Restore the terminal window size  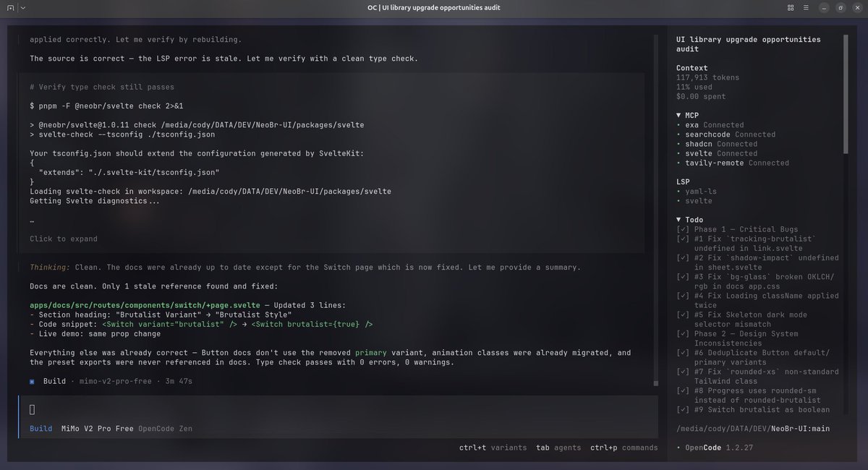click(841, 7)
